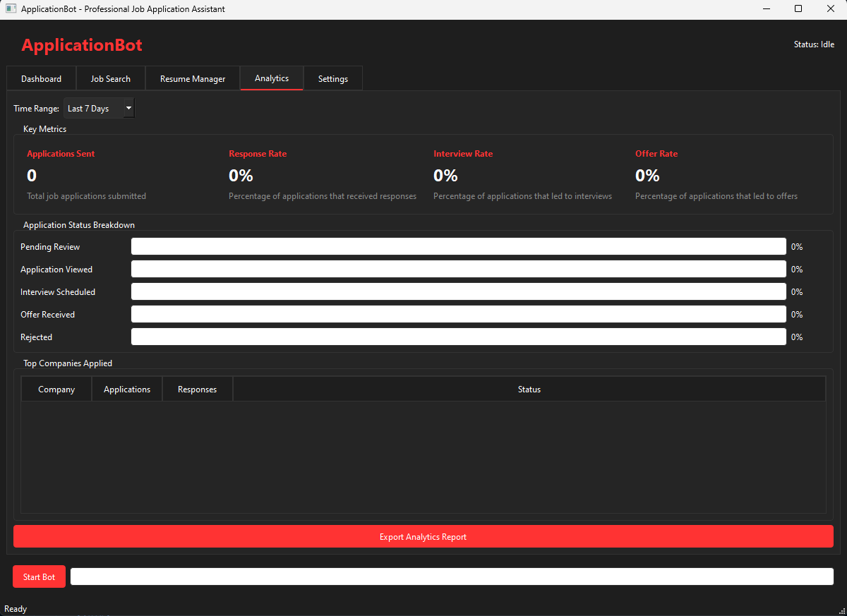The height and width of the screenshot is (616, 847).
Task: Sort by the Applications column header
Action: point(127,389)
